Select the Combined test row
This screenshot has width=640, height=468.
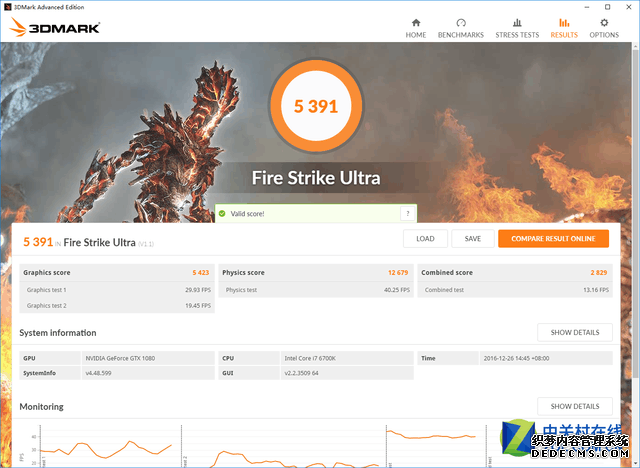coord(515,290)
